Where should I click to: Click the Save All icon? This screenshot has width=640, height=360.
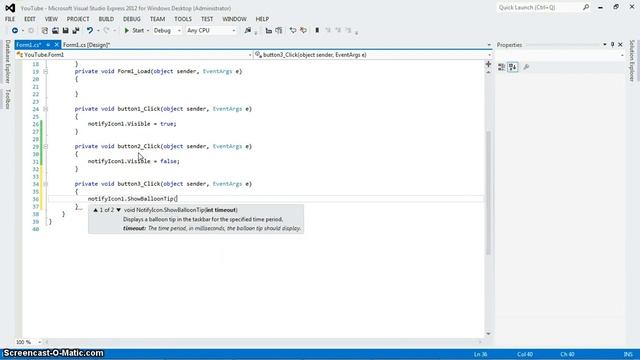[x=76, y=31]
